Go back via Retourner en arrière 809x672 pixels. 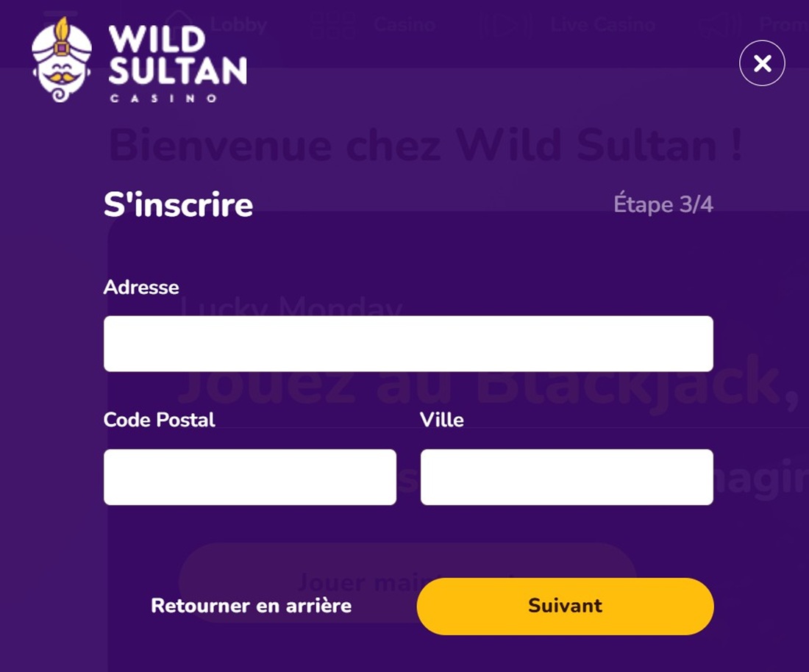(252, 606)
